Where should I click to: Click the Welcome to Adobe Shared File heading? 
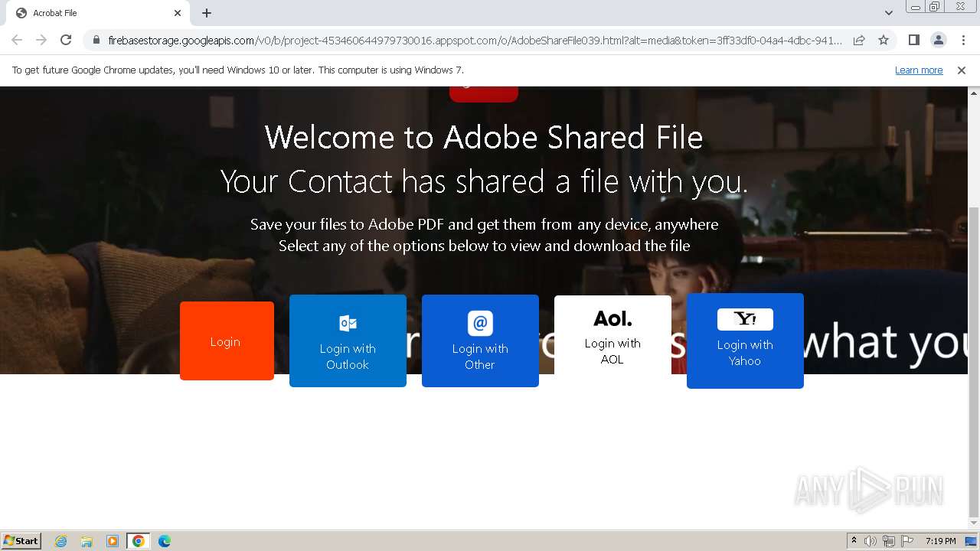pos(484,138)
